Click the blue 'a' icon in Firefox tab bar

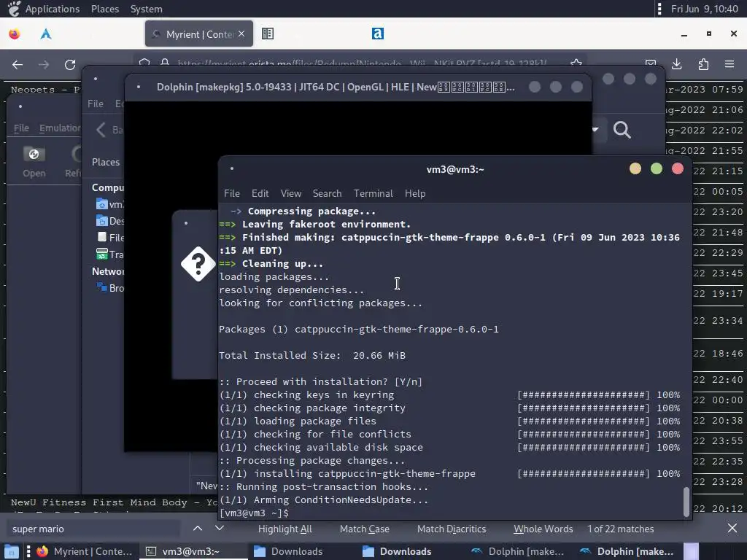pyautogui.click(x=378, y=34)
